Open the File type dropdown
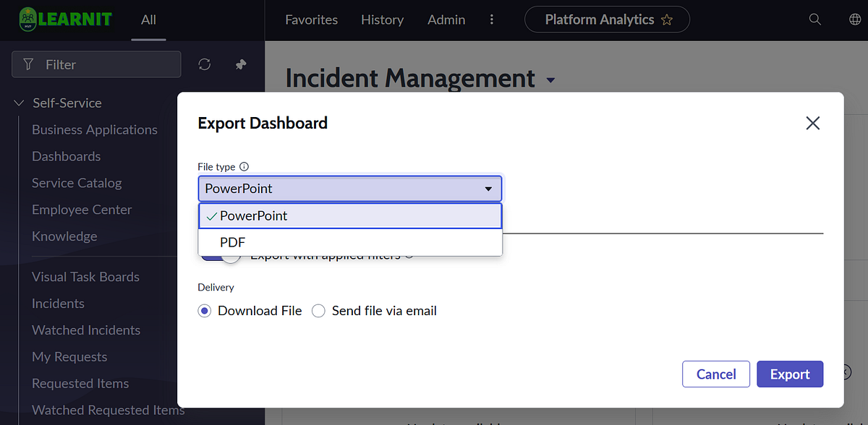 tap(490, 188)
